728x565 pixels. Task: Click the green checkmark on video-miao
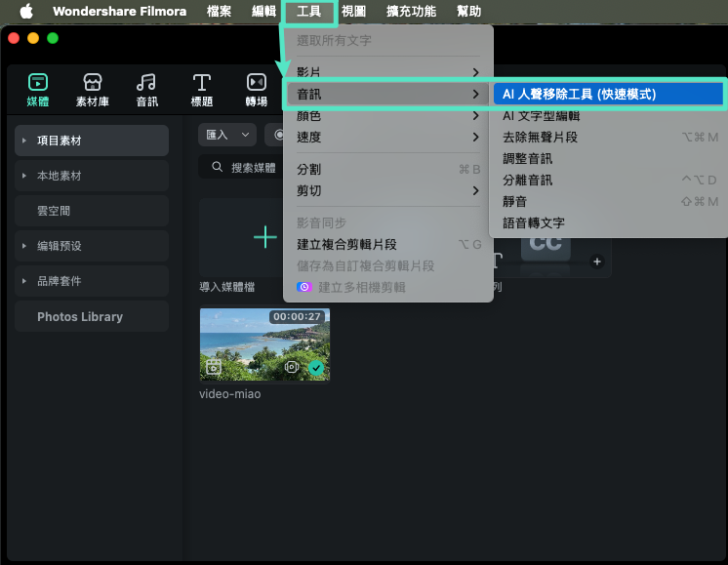pyautogui.click(x=316, y=368)
